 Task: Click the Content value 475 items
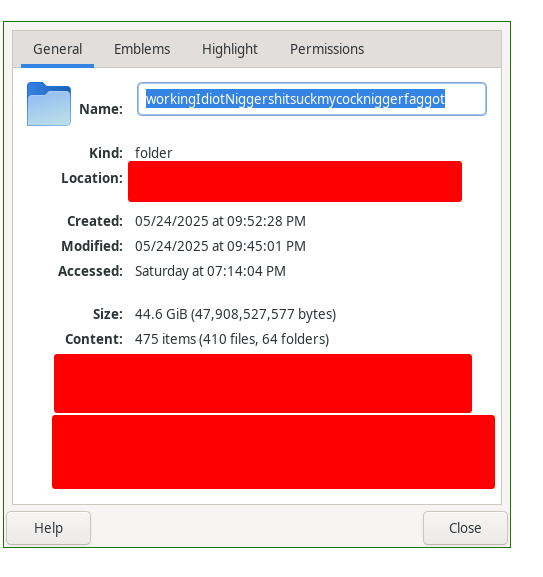[x=165, y=339]
